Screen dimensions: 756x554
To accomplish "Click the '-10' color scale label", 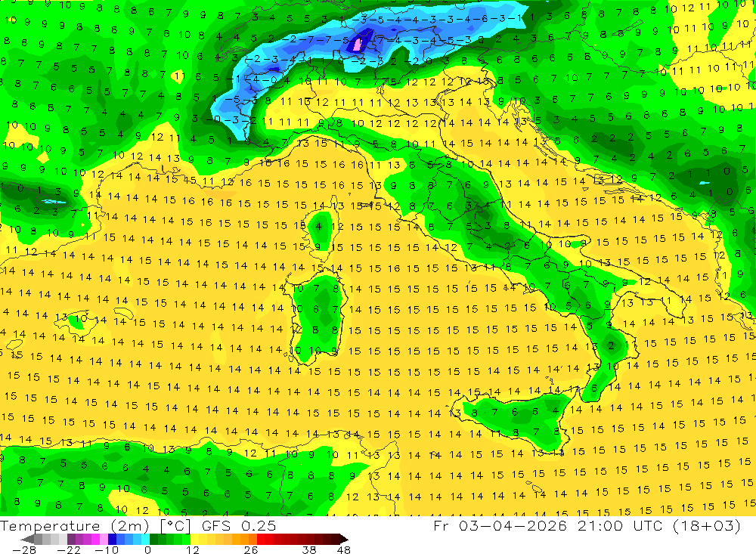I will pyautogui.click(x=107, y=549).
